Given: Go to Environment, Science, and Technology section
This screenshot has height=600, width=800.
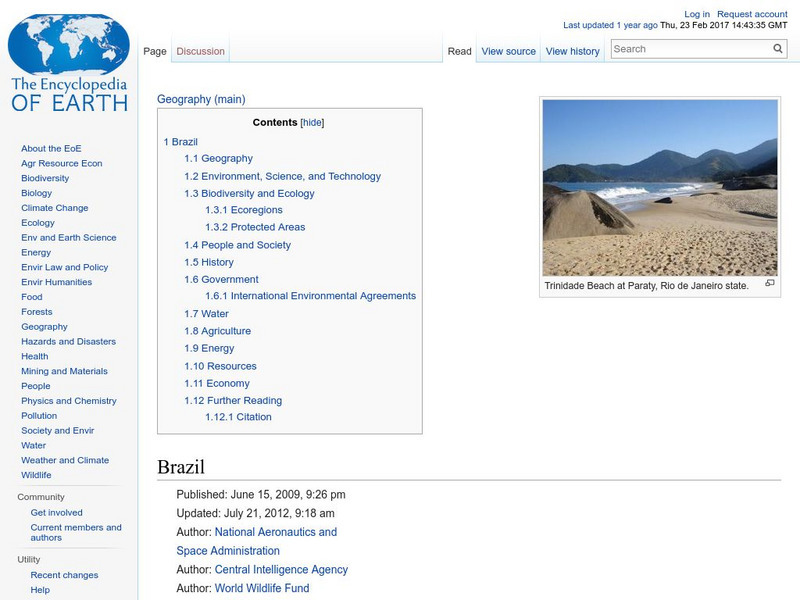Looking at the screenshot, I should coord(283,176).
